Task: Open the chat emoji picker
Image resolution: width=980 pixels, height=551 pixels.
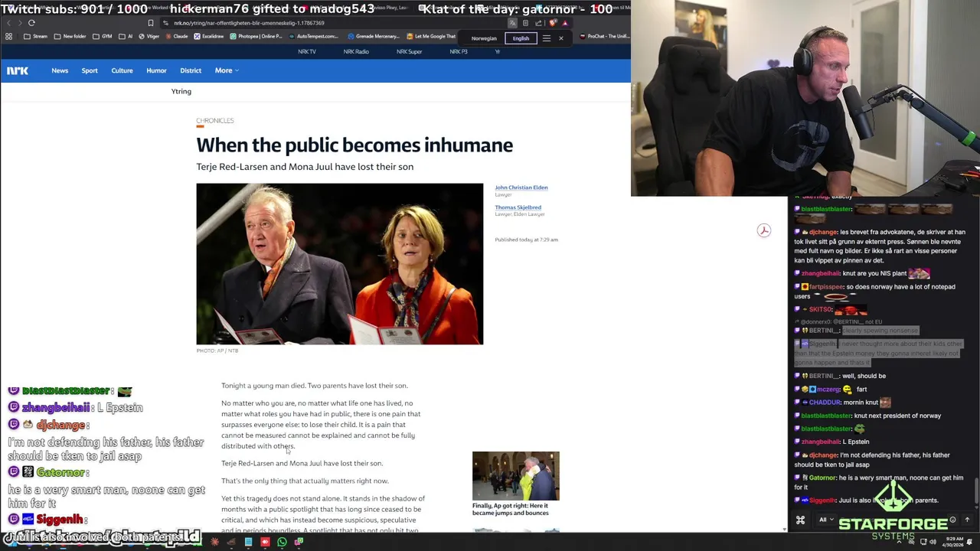Action: tap(952, 520)
